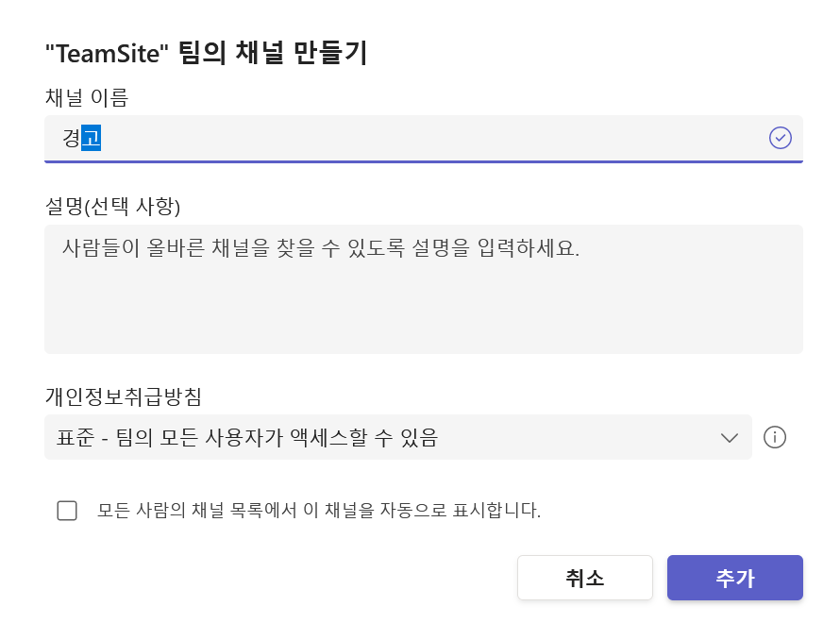Viewport: 840px width, 640px height.
Task: Click the '설명(선택 사항)' label
Action: tap(112, 207)
